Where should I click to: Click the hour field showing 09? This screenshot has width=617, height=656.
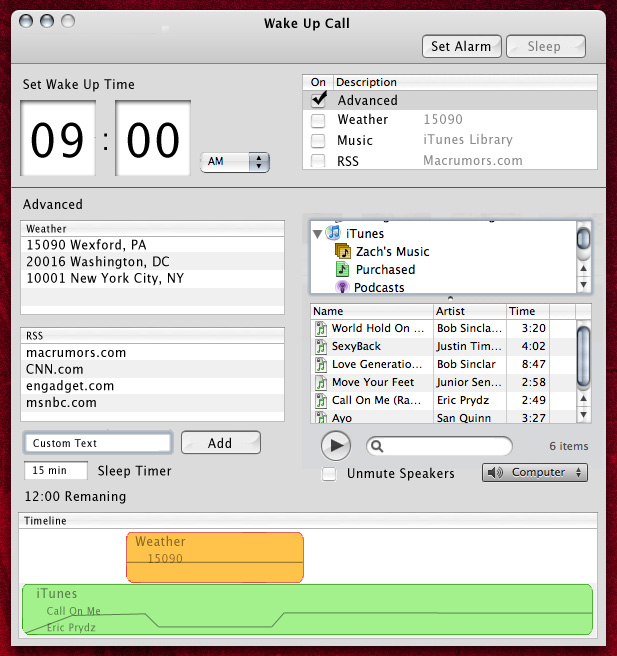[x=58, y=138]
